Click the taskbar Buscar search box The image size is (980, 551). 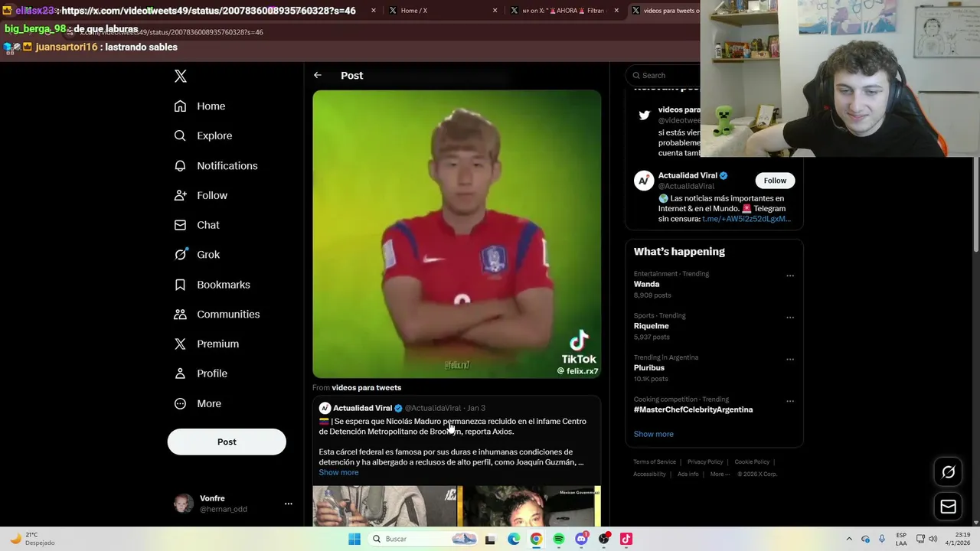[x=422, y=539]
